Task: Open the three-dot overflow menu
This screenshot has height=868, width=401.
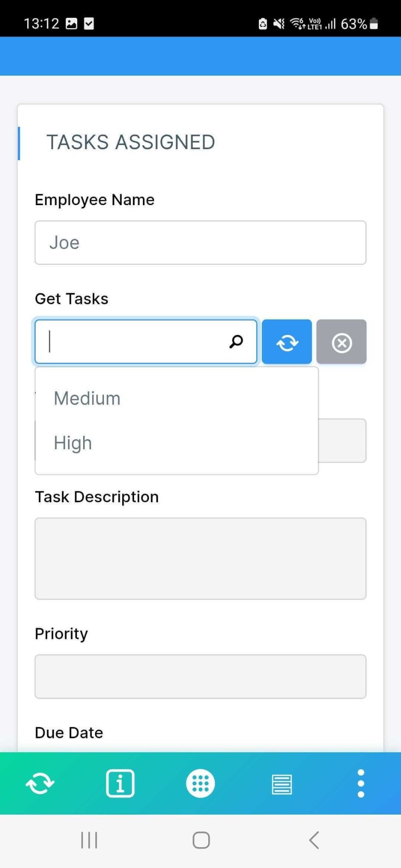Action: click(360, 783)
